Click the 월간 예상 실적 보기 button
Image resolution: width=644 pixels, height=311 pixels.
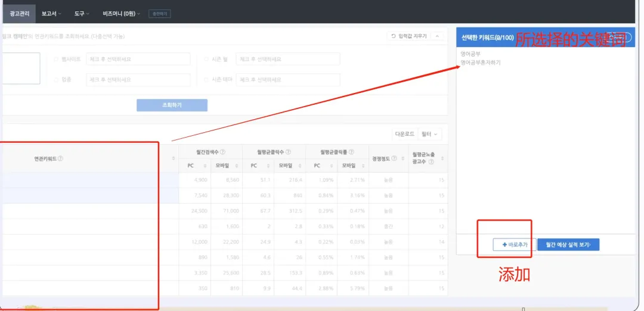568,244
